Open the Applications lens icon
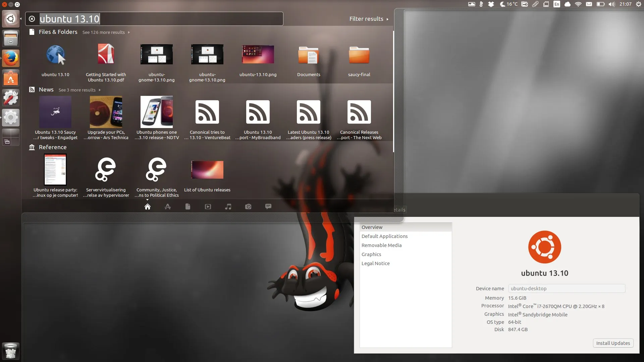 168,206
